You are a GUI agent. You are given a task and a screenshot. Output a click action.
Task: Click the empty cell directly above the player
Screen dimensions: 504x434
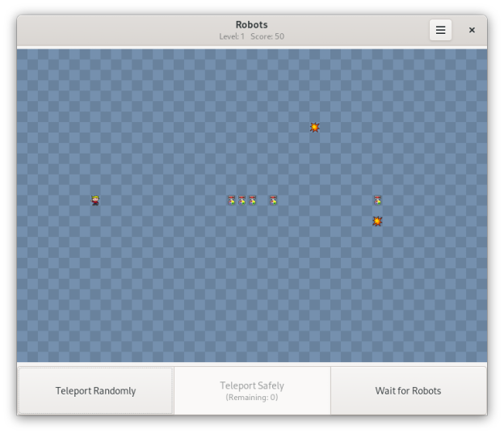95,190
